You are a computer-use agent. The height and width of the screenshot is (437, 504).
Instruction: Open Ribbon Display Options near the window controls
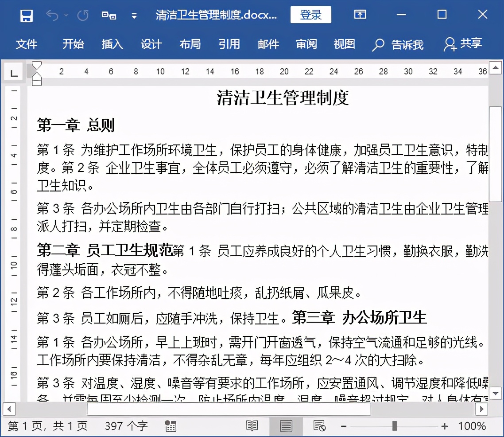360,15
